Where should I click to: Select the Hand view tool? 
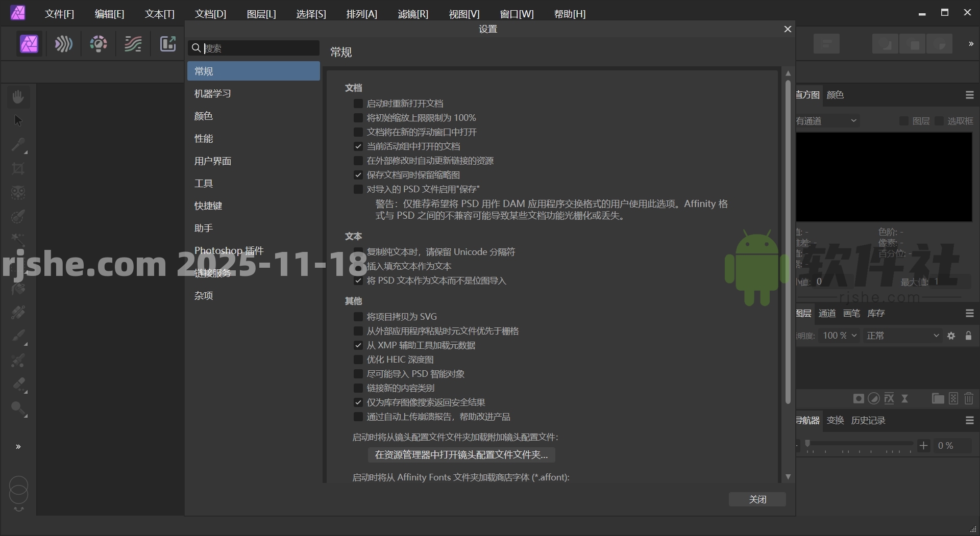point(18,96)
